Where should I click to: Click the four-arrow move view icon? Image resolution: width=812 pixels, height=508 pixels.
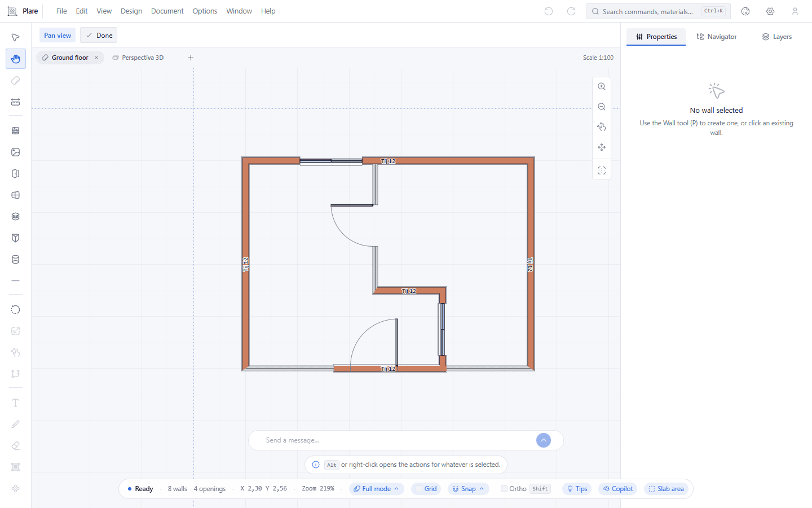(x=602, y=147)
